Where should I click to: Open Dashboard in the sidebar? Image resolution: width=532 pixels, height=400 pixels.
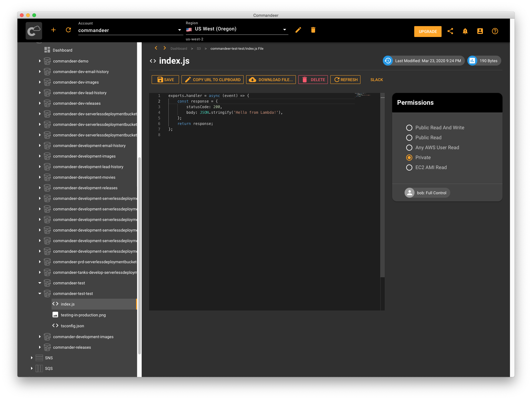coord(62,50)
